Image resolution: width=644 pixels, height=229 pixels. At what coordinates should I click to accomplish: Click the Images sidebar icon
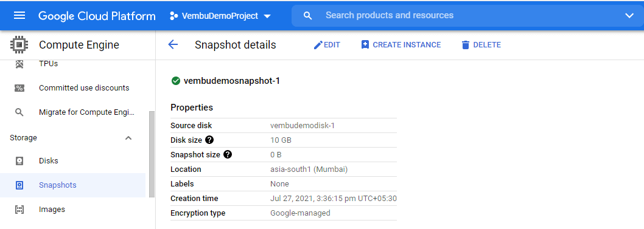(x=19, y=210)
